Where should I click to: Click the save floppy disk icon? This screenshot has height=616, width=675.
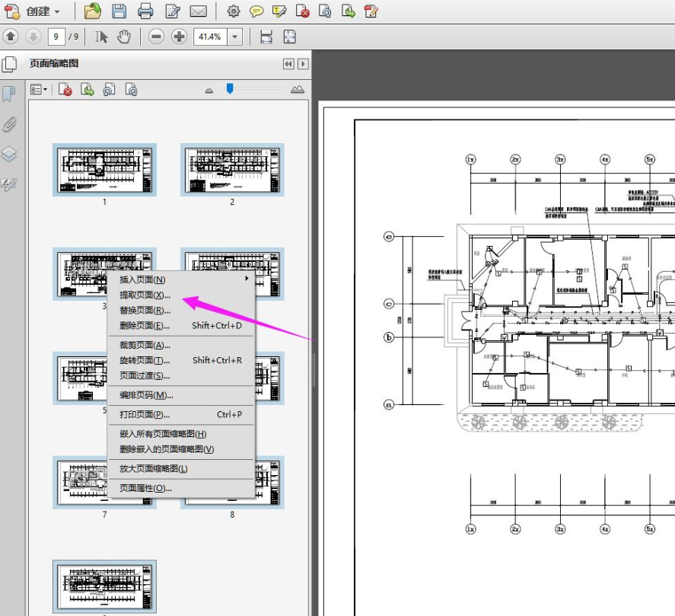click(119, 11)
